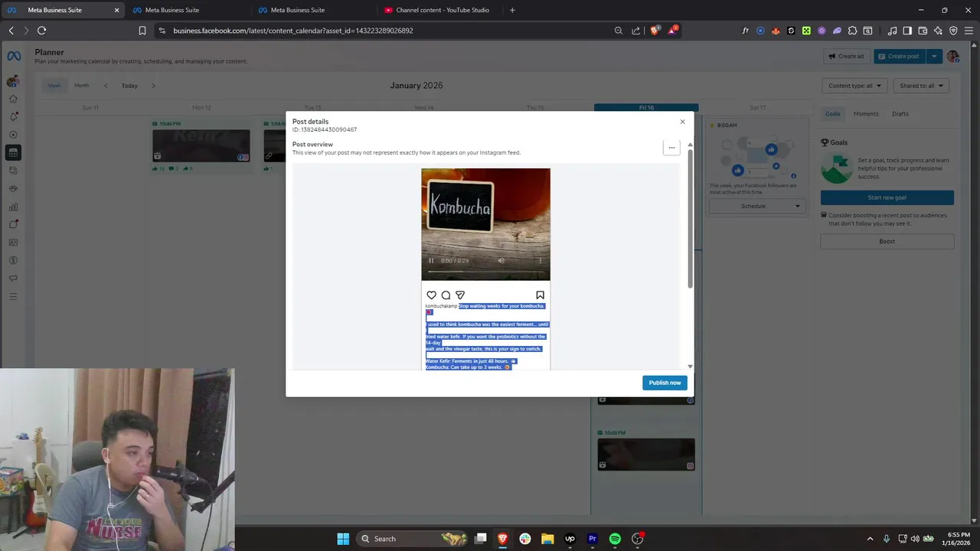The height and width of the screenshot is (551, 980).
Task: Click the Create post button
Action: (x=899, y=56)
